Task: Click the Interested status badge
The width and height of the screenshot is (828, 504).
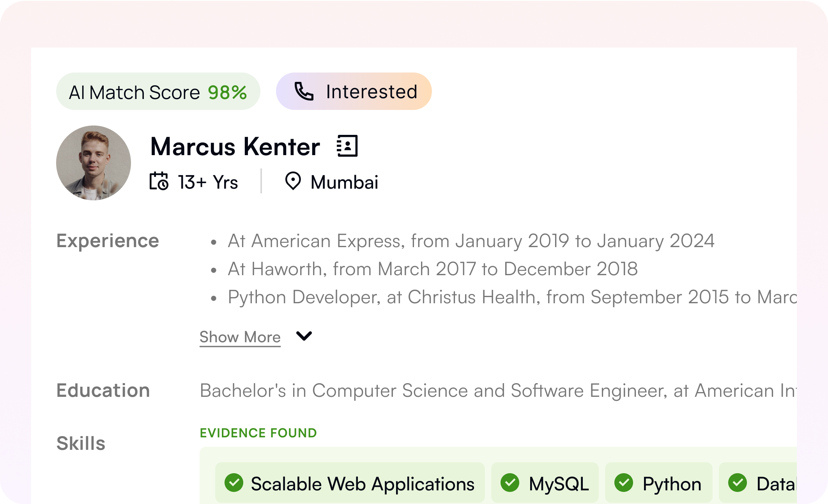Action: pos(354,92)
